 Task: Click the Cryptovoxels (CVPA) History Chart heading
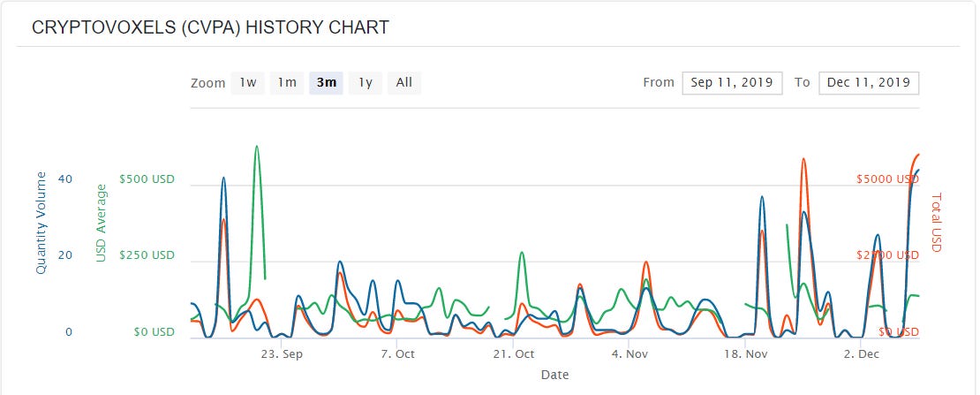pos(211,27)
